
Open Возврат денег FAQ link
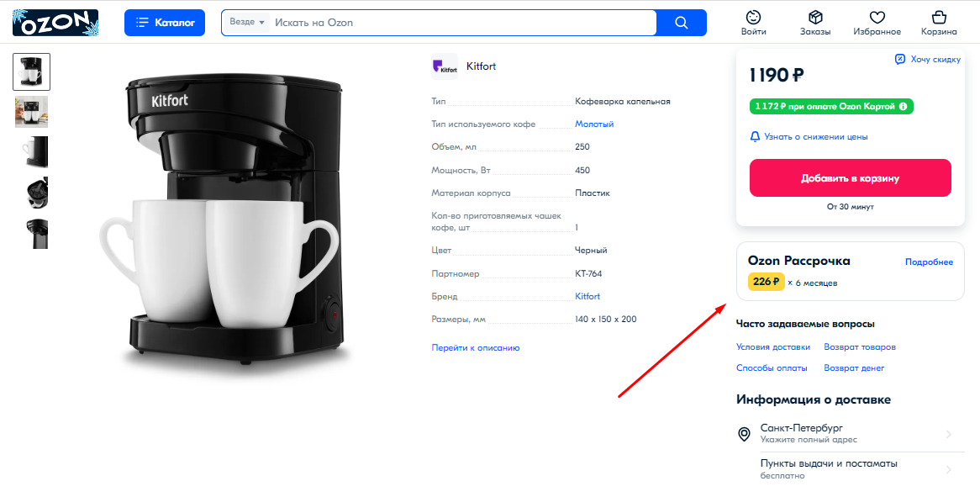click(855, 368)
